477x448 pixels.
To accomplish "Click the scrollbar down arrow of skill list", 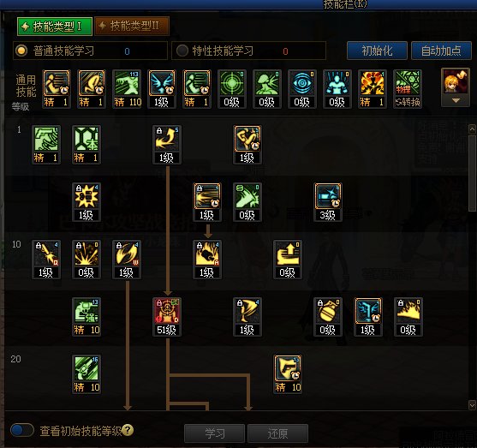I will [x=472, y=405].
